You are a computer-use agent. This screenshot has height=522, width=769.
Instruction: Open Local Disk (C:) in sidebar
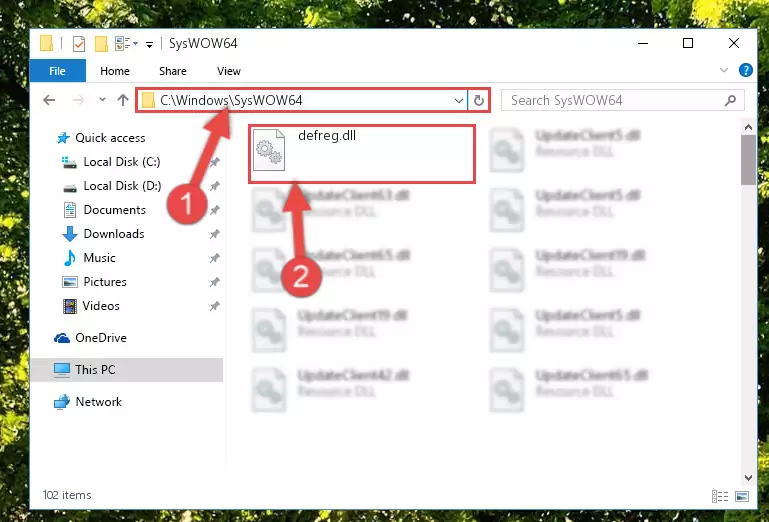tap(122, 162)
